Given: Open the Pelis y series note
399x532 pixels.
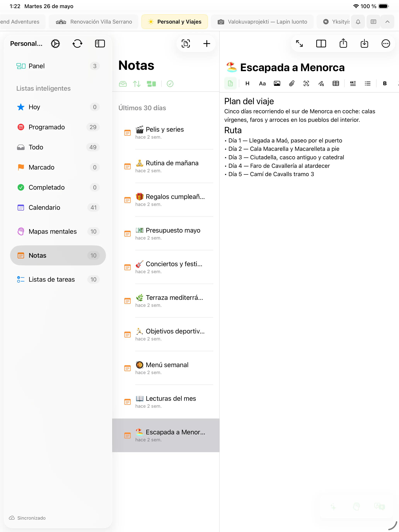Looking at the screenshot, I should [x=166, y=133].
